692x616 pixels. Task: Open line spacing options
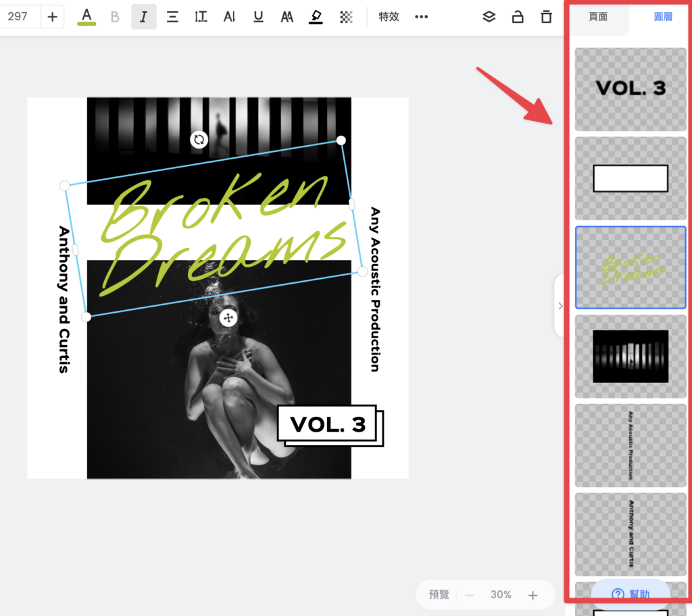click(x=201, y=17)
